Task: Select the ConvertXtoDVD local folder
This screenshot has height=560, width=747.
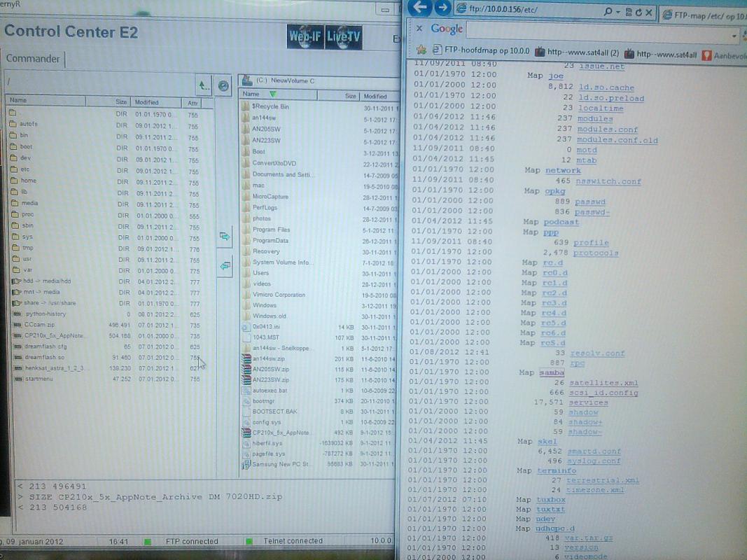Action: coord(269,163)
